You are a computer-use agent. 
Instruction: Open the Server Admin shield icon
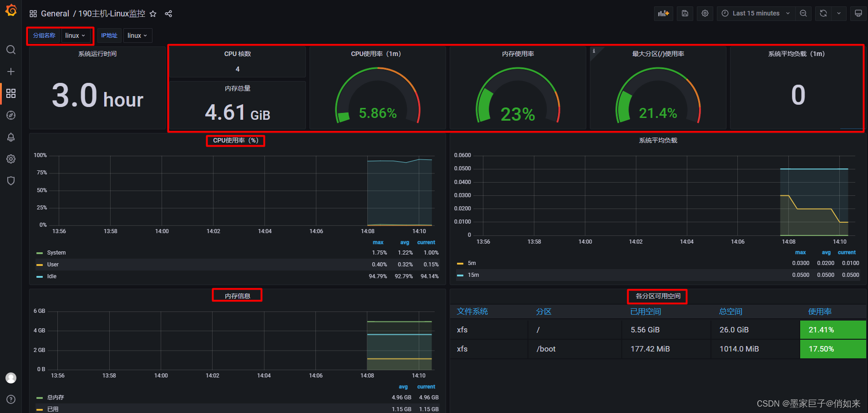(11, 181)
